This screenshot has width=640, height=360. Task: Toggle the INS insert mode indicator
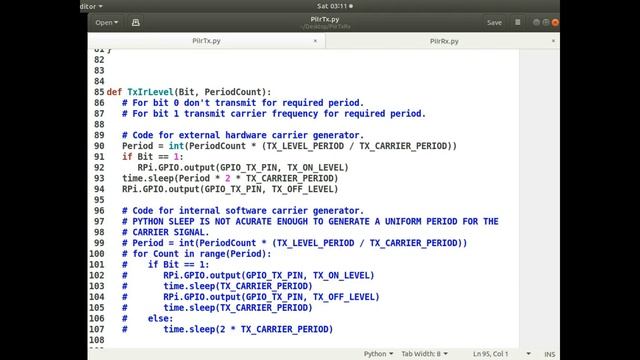pyautogui.click(x=549, y=354)
